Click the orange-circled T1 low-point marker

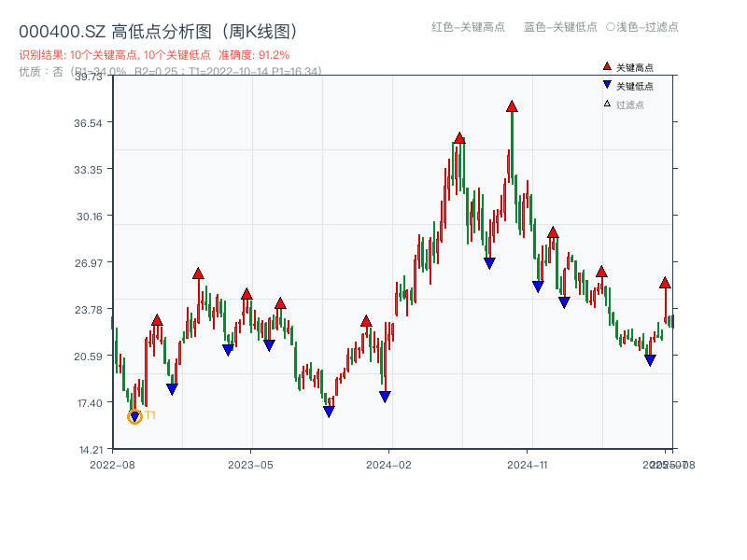pos(134,416)
